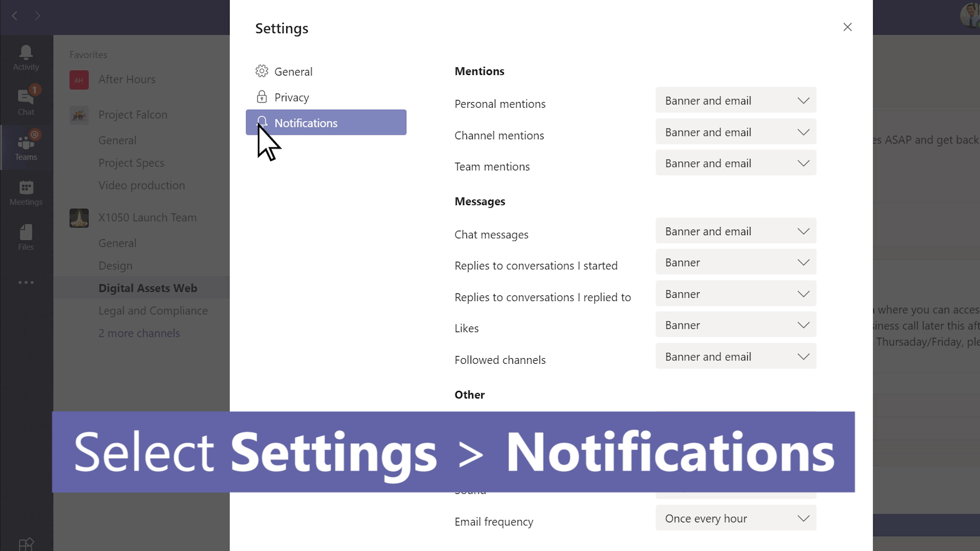Toggle Likes notification to Banner
980x551 pixels.
pos(735,325)
